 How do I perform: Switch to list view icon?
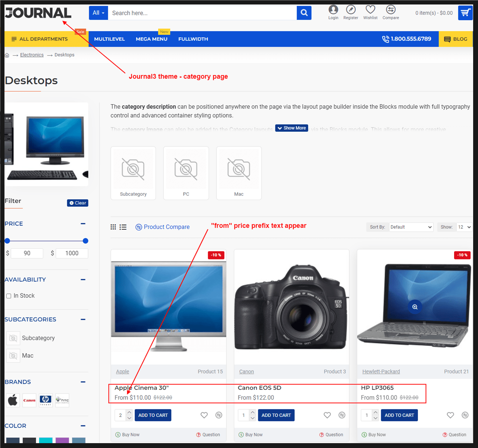(x=123, y=227)
